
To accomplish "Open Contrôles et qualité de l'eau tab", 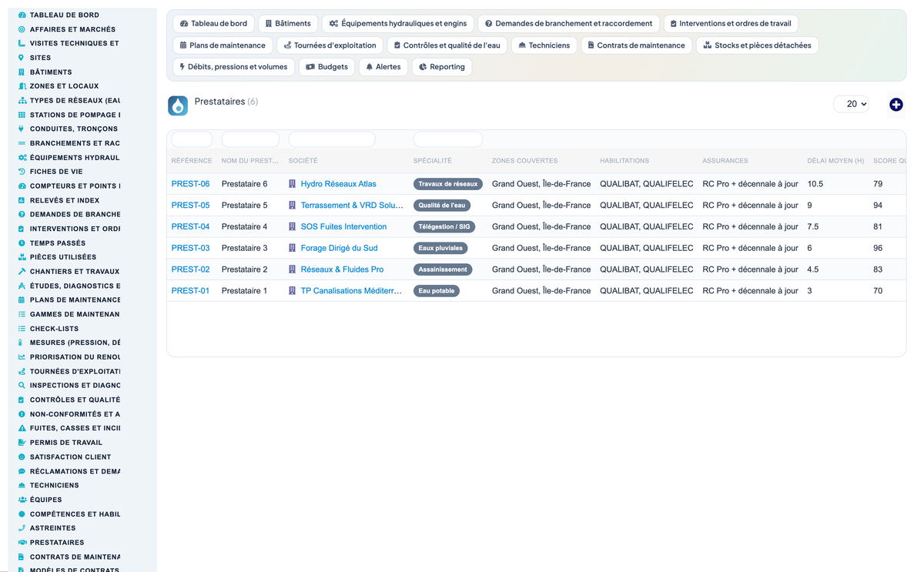I will pyautogui.click(x=447, y=45).
